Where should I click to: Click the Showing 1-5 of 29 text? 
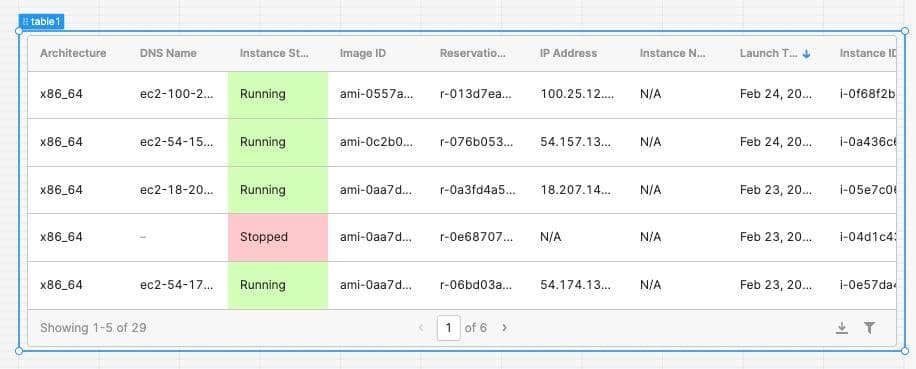[x=93, y=328]
